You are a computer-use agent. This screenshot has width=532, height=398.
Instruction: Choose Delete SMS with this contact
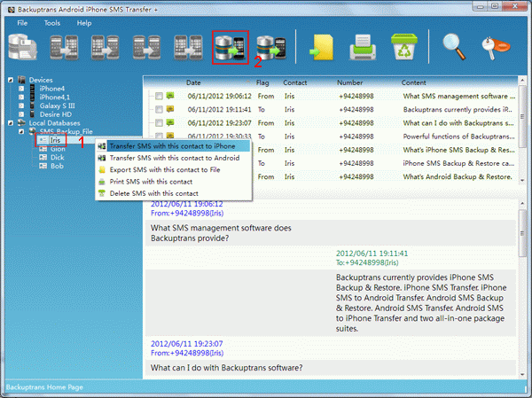tap(174, 193)
